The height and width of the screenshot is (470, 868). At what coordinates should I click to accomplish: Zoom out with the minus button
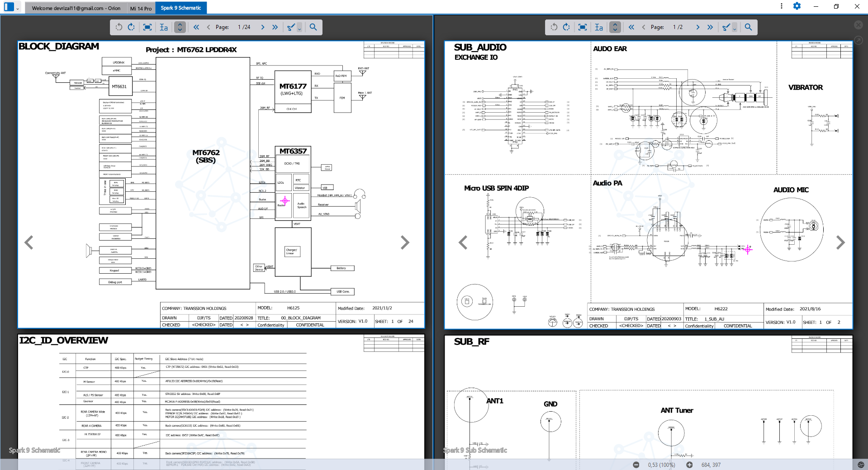636,465
